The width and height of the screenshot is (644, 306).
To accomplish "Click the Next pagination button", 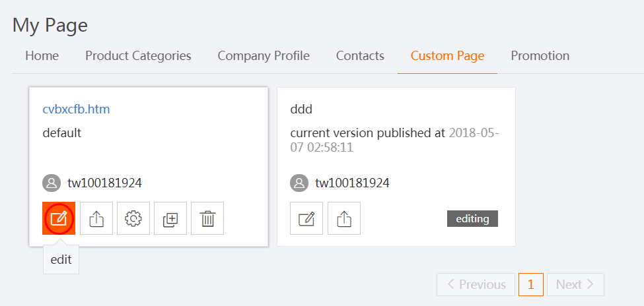I will tap(575, 284).
